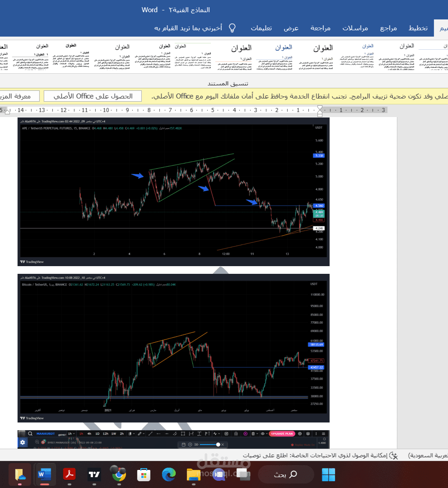The width and height of the screenshot is (448, 488).
Task: Apply the style set with small blue العنوان heading
Action: (x=356, y=57)
